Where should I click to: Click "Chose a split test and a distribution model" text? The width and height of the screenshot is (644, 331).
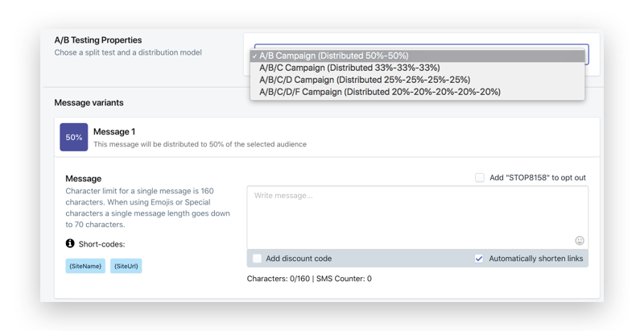click(128, 52)
